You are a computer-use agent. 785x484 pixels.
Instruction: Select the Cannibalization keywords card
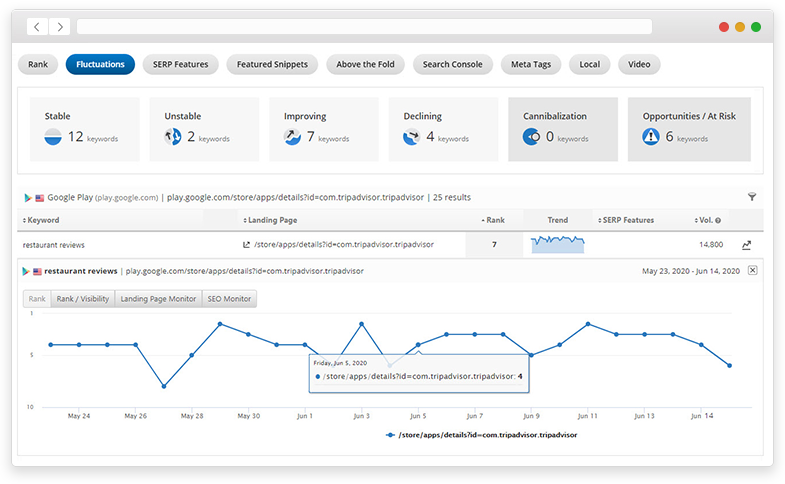point(563,129)
